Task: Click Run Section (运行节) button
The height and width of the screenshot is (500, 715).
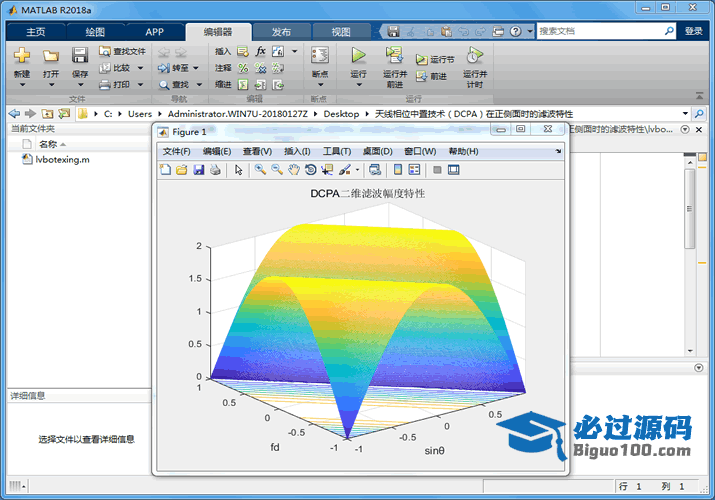Action: click(435, 59)
